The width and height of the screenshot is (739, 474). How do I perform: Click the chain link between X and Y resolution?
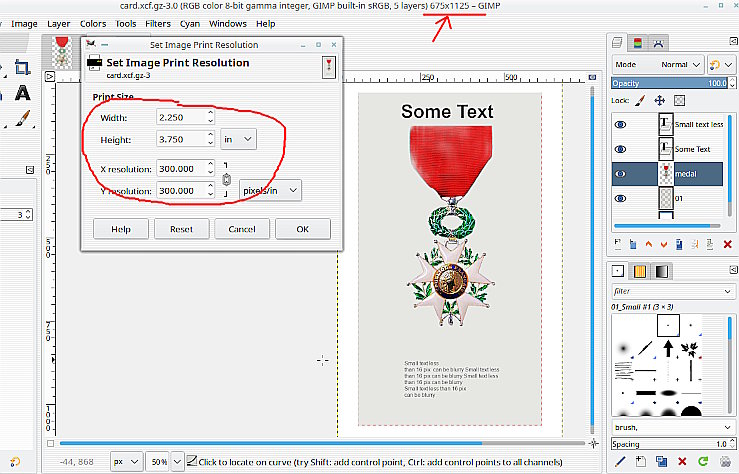pyautogui.click(x=226, y=180)
